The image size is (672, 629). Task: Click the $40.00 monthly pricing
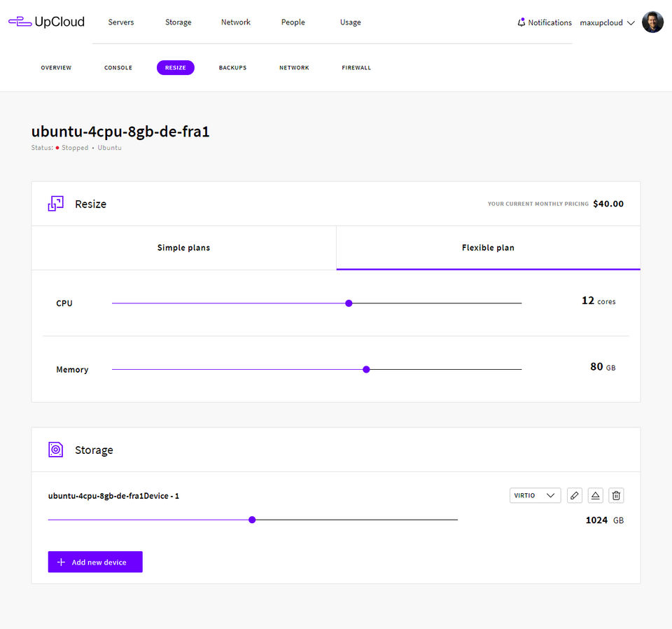pos(608,204)
